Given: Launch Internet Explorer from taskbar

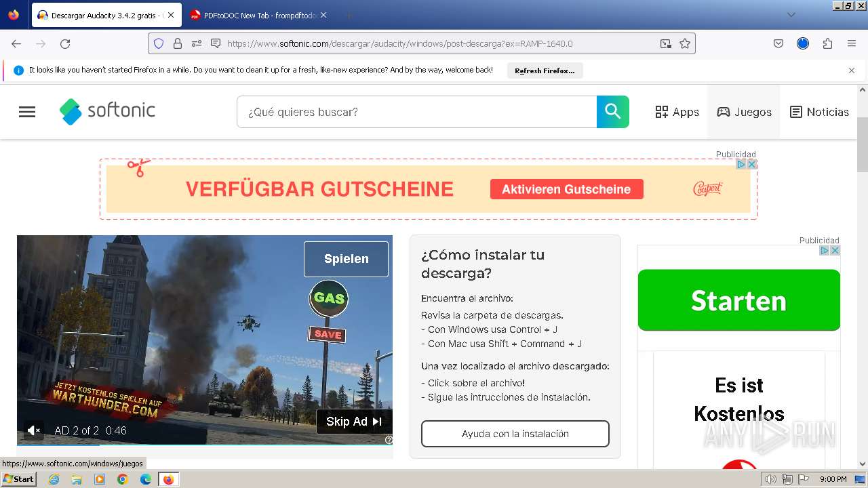Looking at the screenshot, I should (54, 479).
